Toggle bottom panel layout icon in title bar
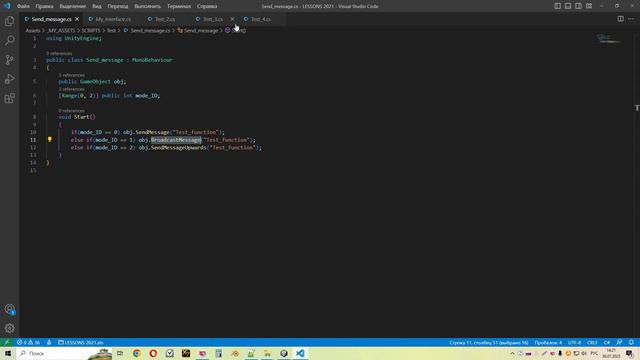This screenshot has height=360, width=640. 568,6
